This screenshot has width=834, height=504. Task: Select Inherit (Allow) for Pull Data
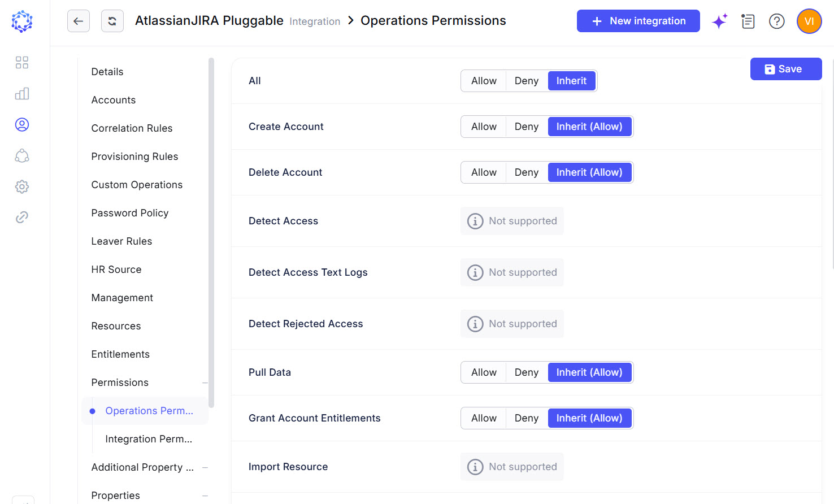pyautogui.click(x=589, y=372)
